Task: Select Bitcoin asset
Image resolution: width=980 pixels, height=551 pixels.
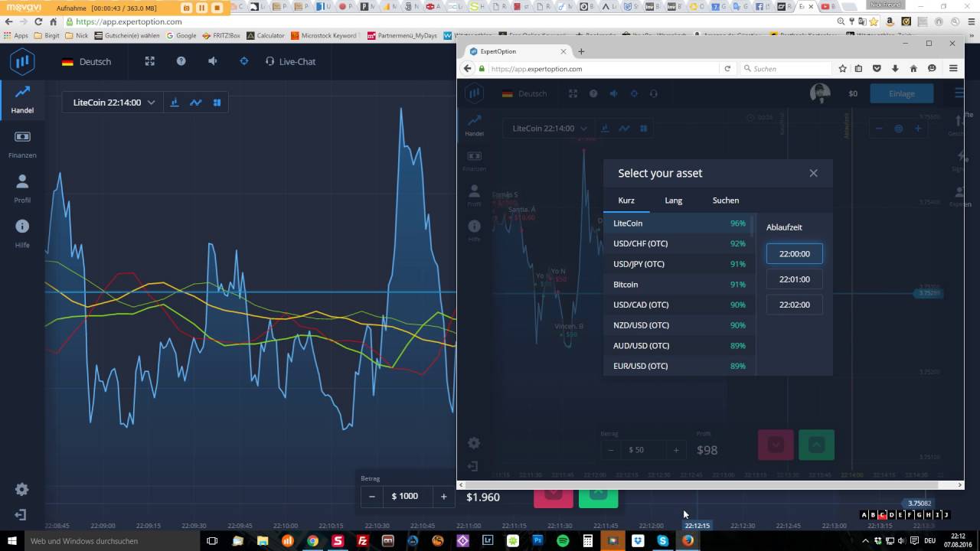Action: (x=678, y=285)
